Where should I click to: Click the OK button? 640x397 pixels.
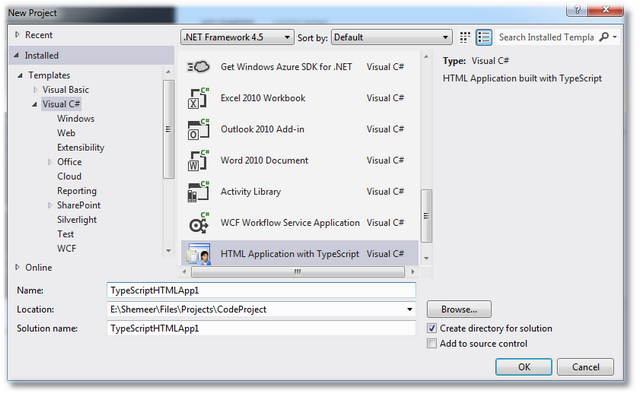524,367
